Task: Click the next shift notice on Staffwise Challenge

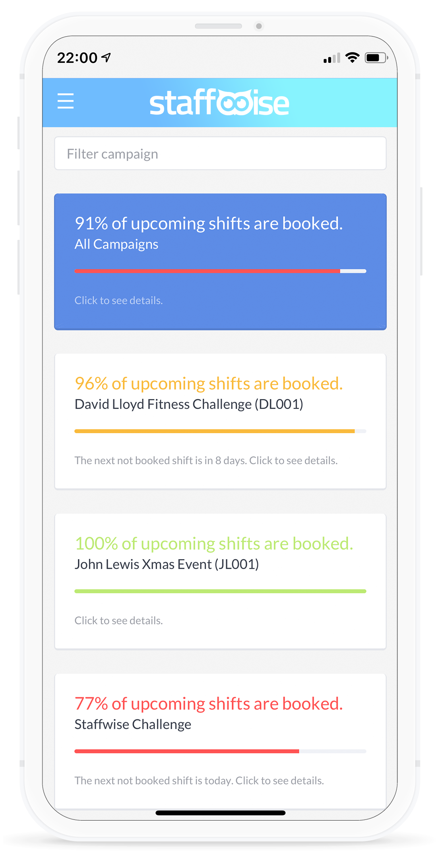Action: (200, 780)
